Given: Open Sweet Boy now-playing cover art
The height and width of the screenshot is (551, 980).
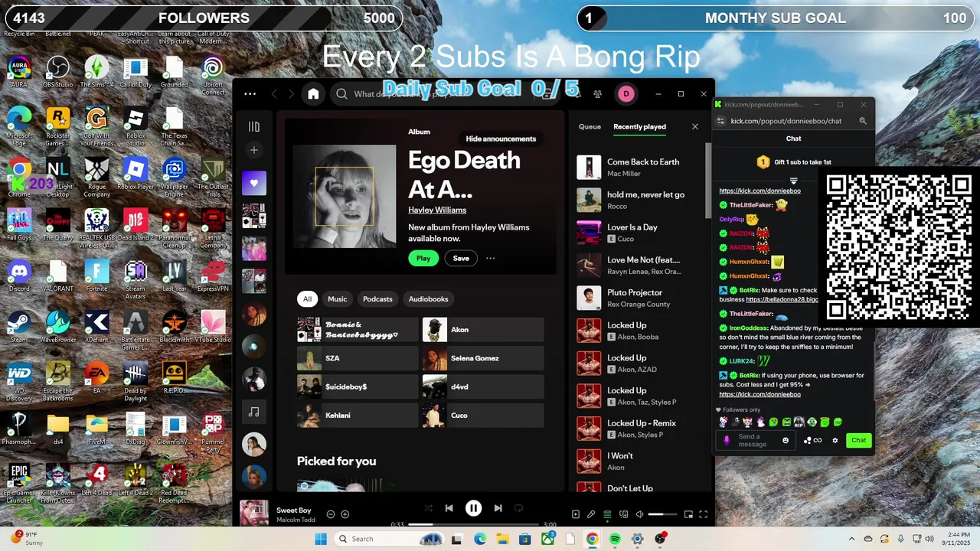Looking at the screenshot, I should [x=254, y=514].
